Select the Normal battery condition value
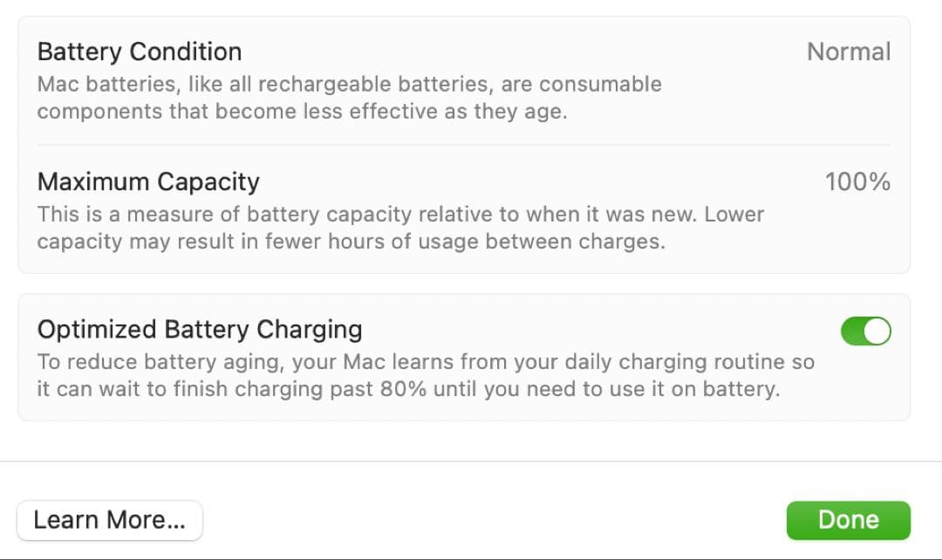Image resolution: width=942 pixels, height=560 pixels. pyautogui.click(x=849, y=52)
